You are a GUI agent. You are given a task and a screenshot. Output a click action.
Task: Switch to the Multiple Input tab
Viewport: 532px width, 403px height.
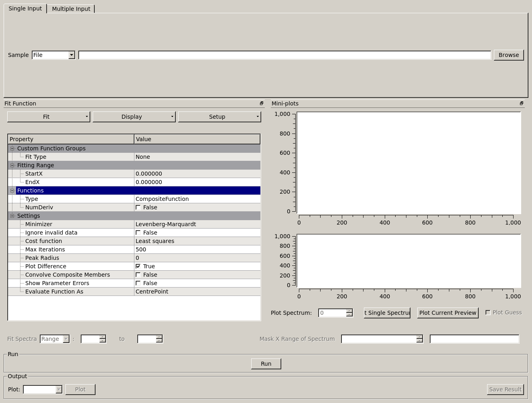[71, 9]
